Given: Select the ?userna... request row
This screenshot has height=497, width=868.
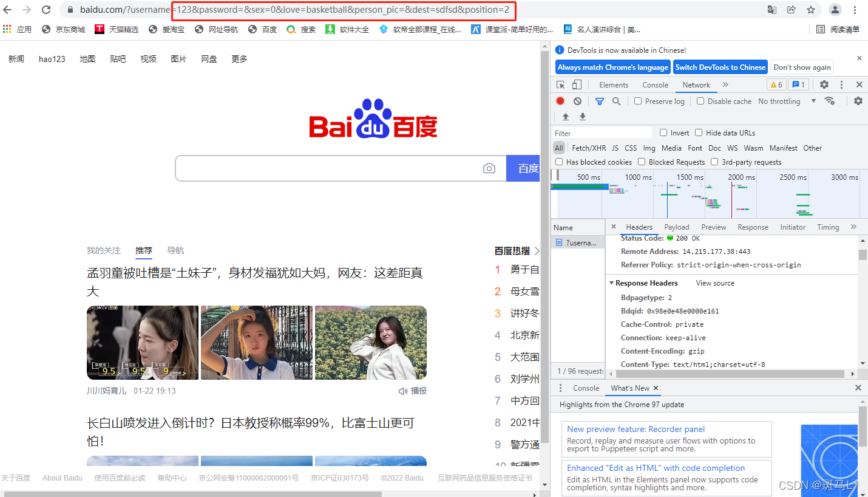Looking at the screenshot, I should pyautogui.click(x=578, y=243).
